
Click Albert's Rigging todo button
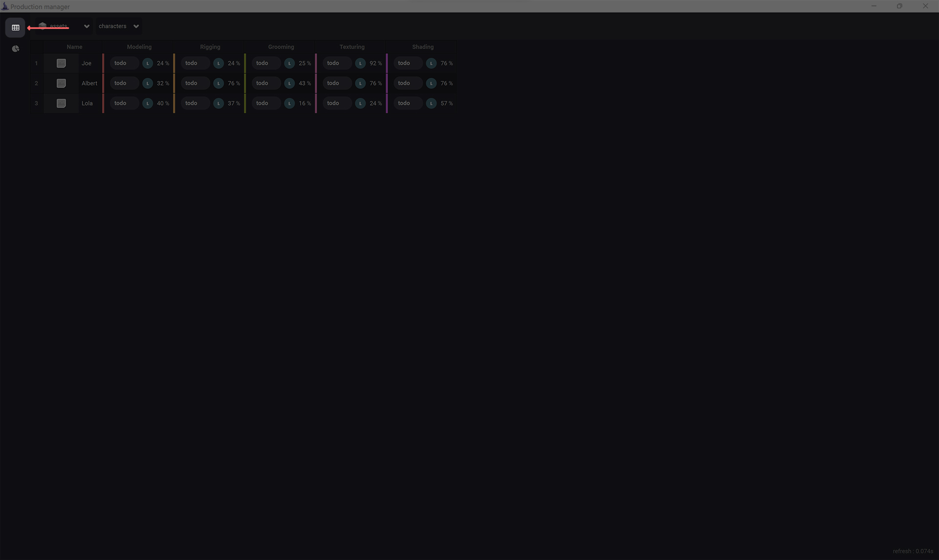tap(195, 83)
